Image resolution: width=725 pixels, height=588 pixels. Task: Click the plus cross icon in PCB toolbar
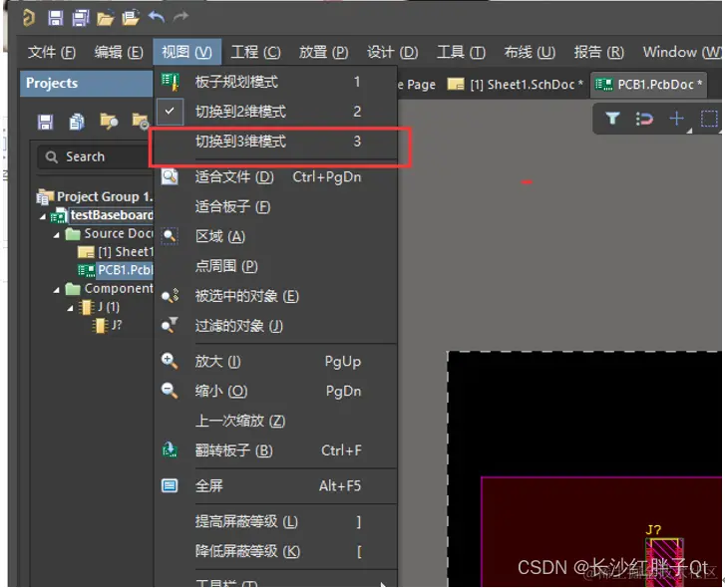coord(676,119)
